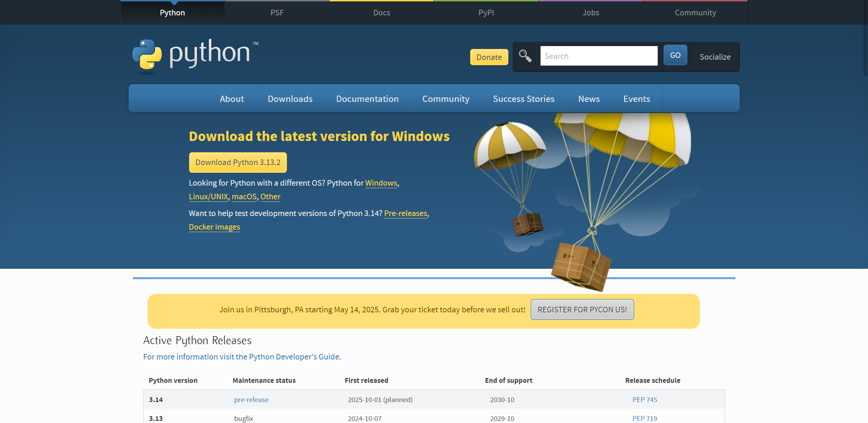Image resolution: width=868 pixels, height=423 pixels.
Task: Open the macOS download link
Action: 244,196
